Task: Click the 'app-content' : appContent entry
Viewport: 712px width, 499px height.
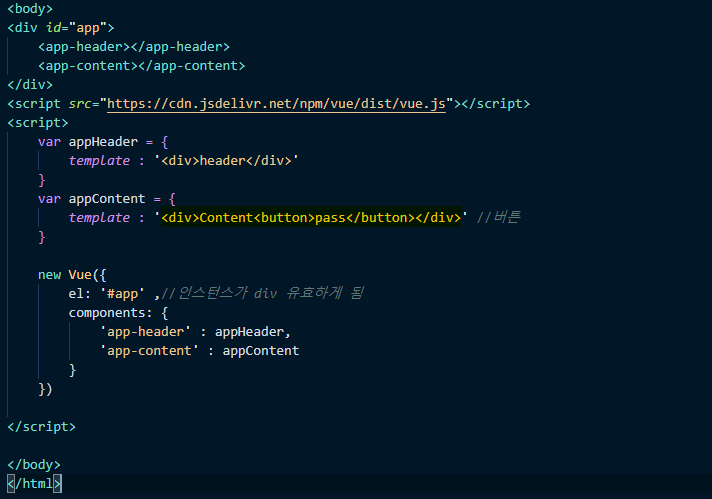Action: click(x=199, y=351)
